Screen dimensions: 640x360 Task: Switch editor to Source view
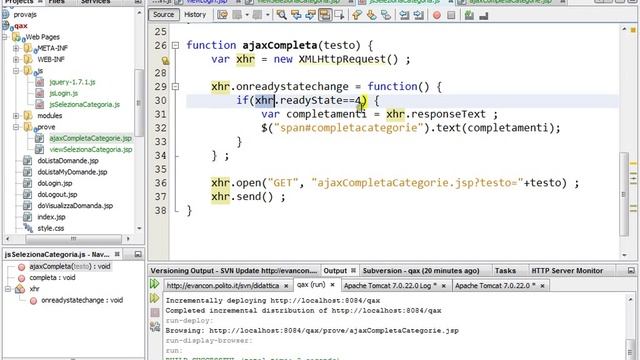click(x=163, y=15)
